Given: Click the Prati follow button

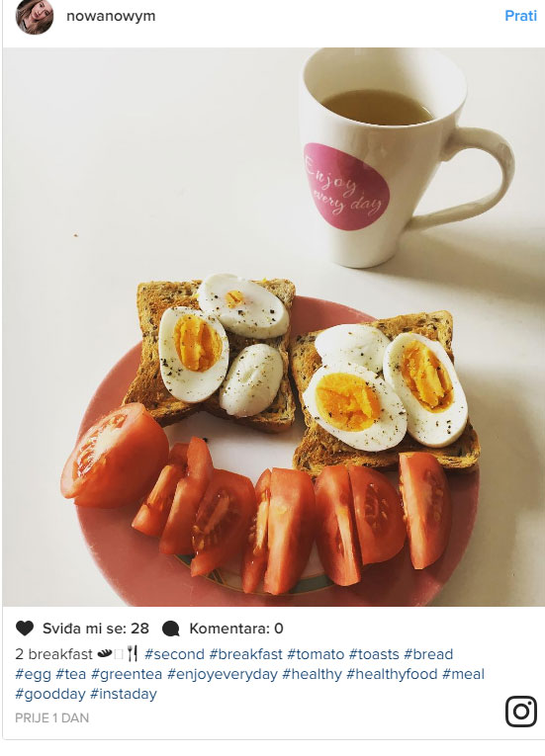Looking at the screenshot, I should coord(521,16).
